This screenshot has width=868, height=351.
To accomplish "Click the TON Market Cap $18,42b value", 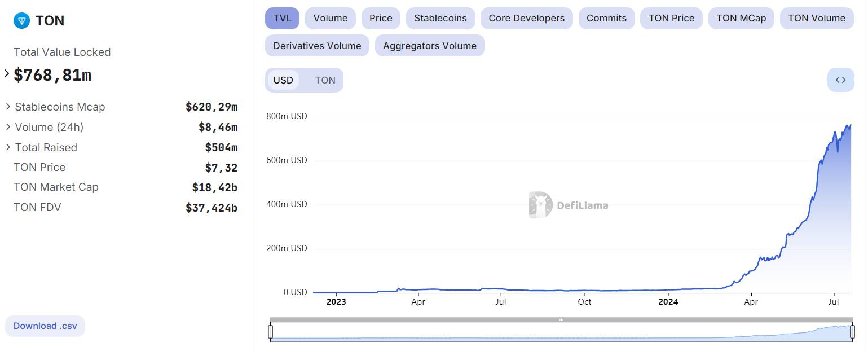I will click(x=214, y=187).
